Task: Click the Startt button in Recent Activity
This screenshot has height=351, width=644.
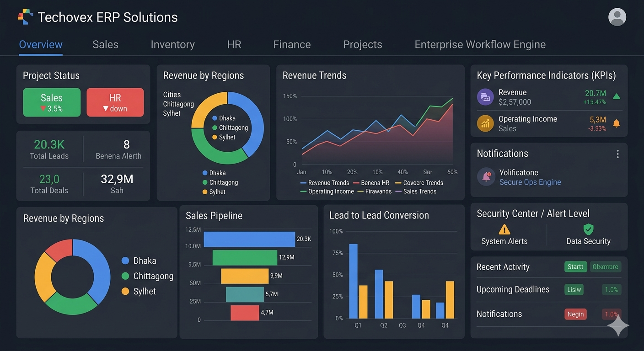Action: pyautogui.click(x=575, y=267)
